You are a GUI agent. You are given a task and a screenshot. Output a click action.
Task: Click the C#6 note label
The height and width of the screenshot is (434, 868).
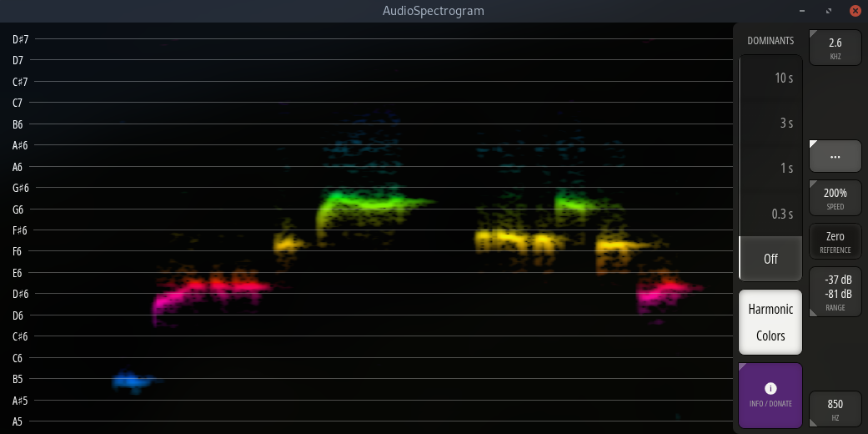tap(21, 337)
